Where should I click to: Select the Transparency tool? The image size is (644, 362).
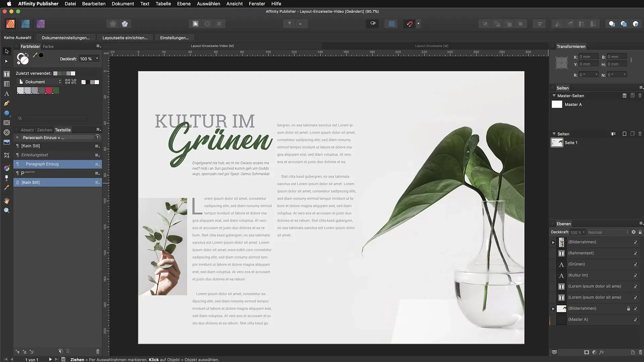click(7, 178)
